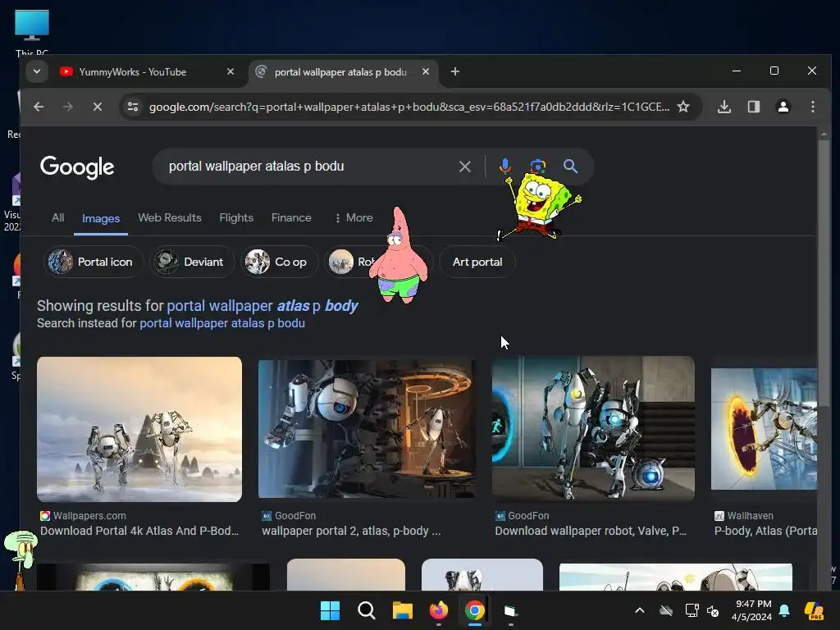Click the Wallhaven source label
The image size is (840, 630).
pos(750,516)
